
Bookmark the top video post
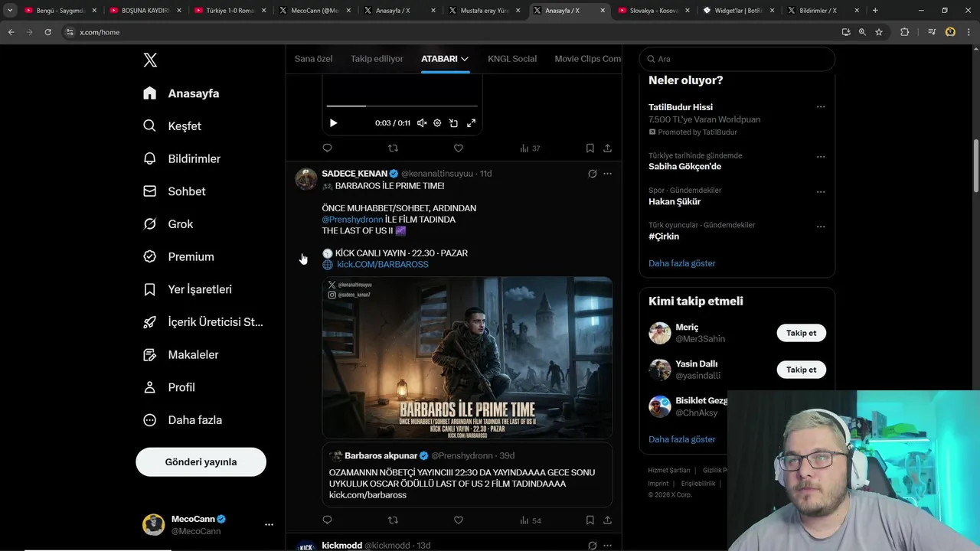coord(590,148)
